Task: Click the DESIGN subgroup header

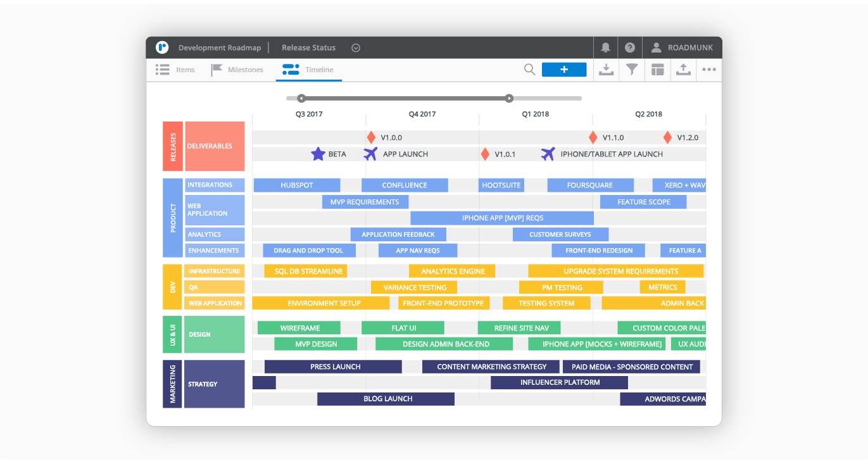Action: tap(215, 334)
